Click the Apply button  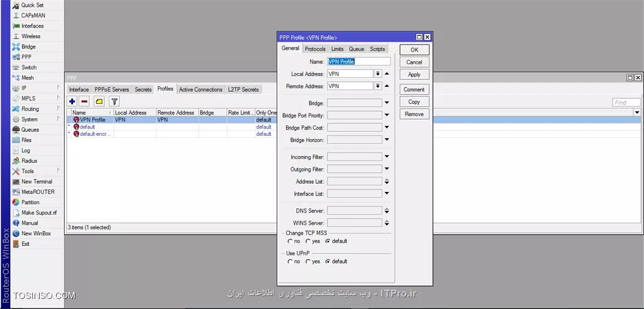click(x=414, y=74)
